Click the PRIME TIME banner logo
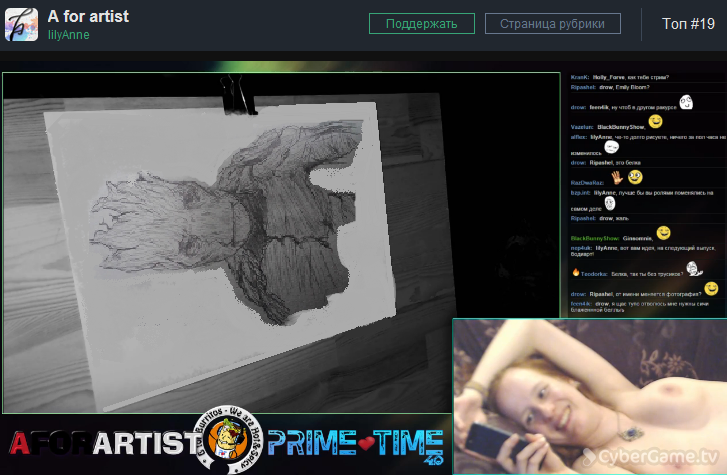727x475 pixels. coord(355,445)
